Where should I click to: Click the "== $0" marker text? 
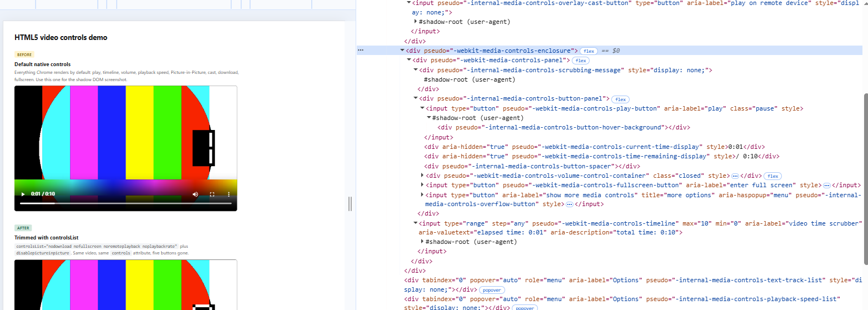coord(611,51)
